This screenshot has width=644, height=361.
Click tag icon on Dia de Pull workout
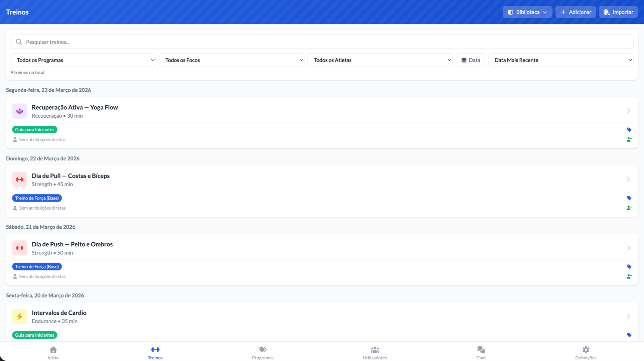coord(629,198)
